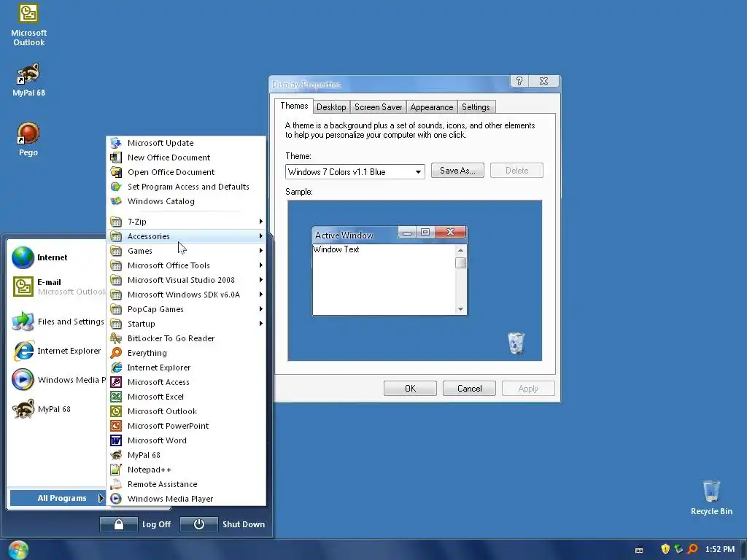
Task: Click the Windows Media Player icon in the All Programs list
Action: (116, 499)
